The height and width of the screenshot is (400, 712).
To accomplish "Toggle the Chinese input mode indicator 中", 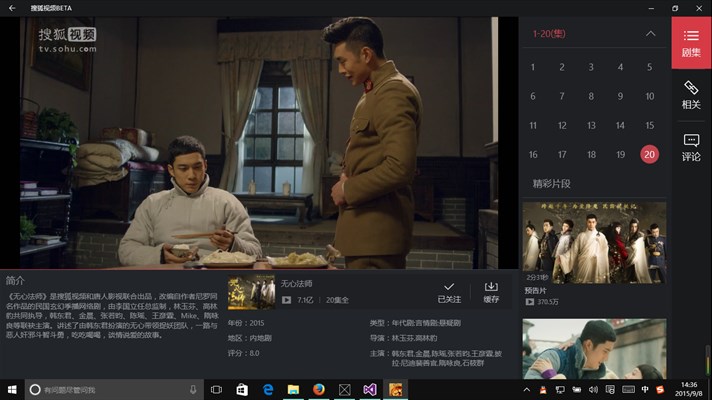I will (x=645, y=390).
